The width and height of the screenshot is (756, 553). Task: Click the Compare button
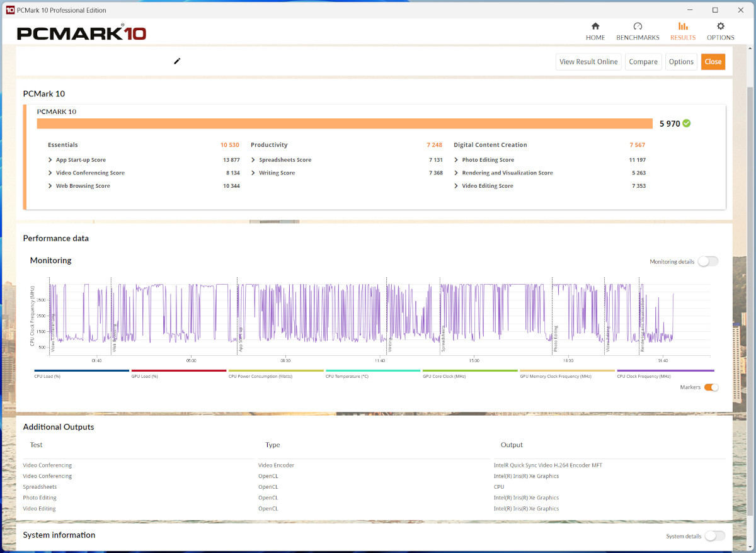643,62
